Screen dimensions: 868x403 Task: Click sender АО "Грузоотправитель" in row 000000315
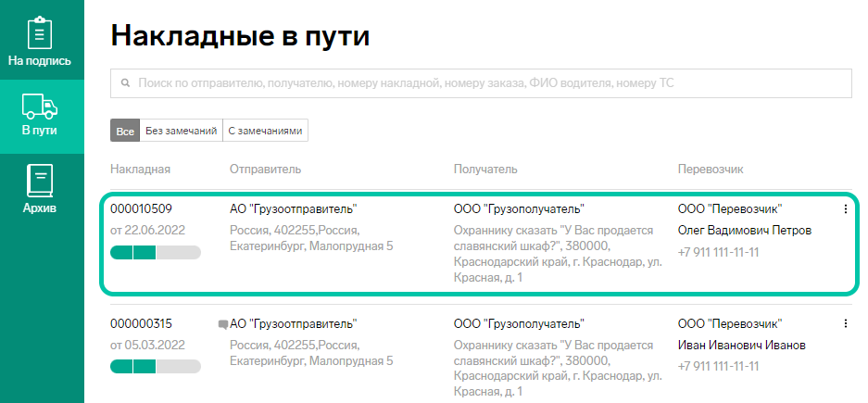pyautogui.click(x=294, y=323)
